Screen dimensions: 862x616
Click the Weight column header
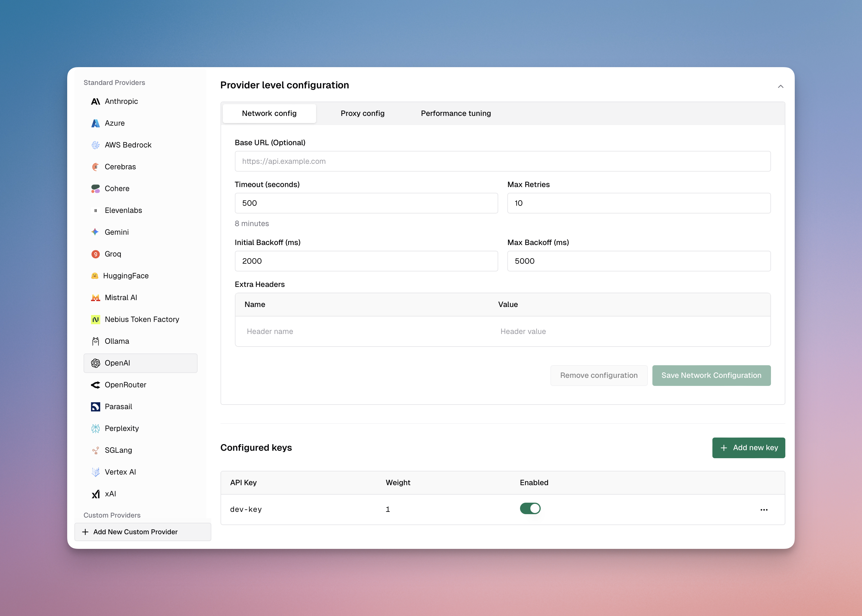coord(398,483)
